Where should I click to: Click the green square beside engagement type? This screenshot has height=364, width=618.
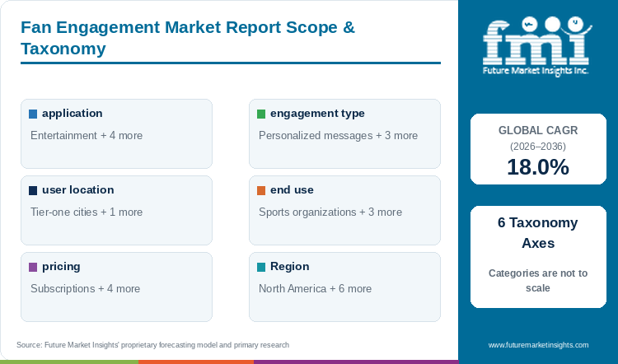coord(261,114)
